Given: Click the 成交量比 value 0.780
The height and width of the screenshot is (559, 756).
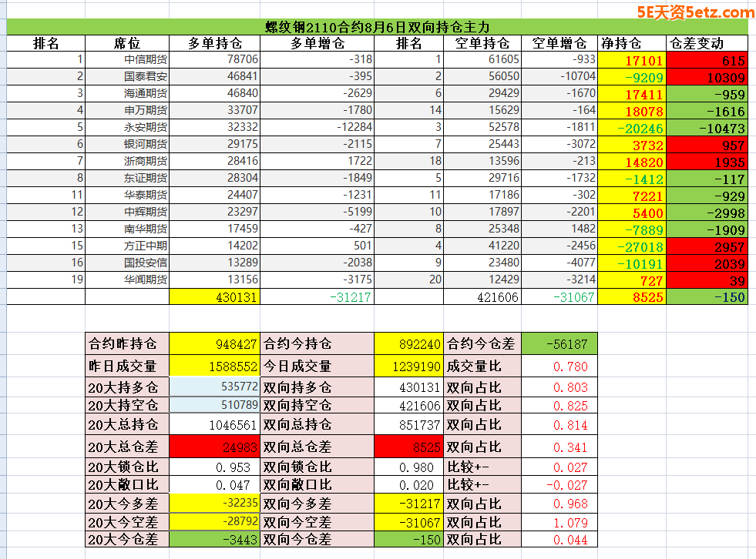Looking at the screenshot, I should point(559,367).
